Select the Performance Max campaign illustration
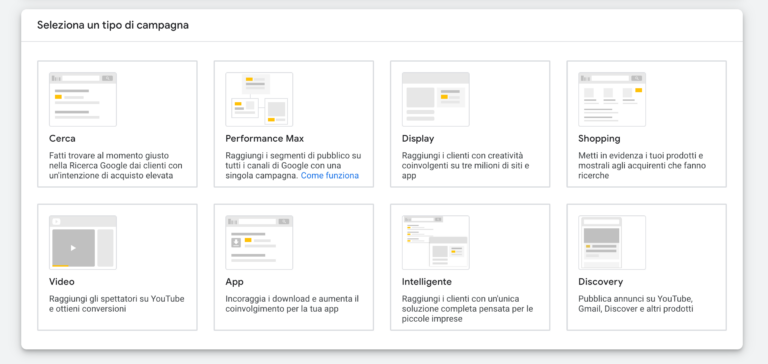 [x=259, y=99]
